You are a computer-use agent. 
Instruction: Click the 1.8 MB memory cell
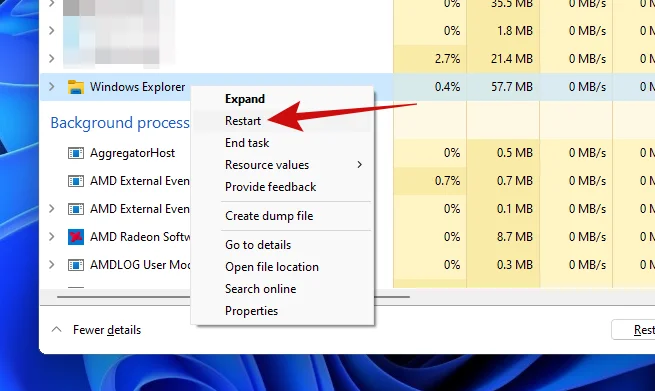503,30
